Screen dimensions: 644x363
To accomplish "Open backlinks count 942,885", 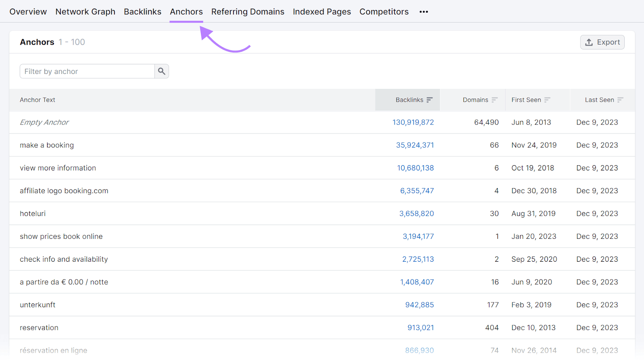I will pos(419,305).
